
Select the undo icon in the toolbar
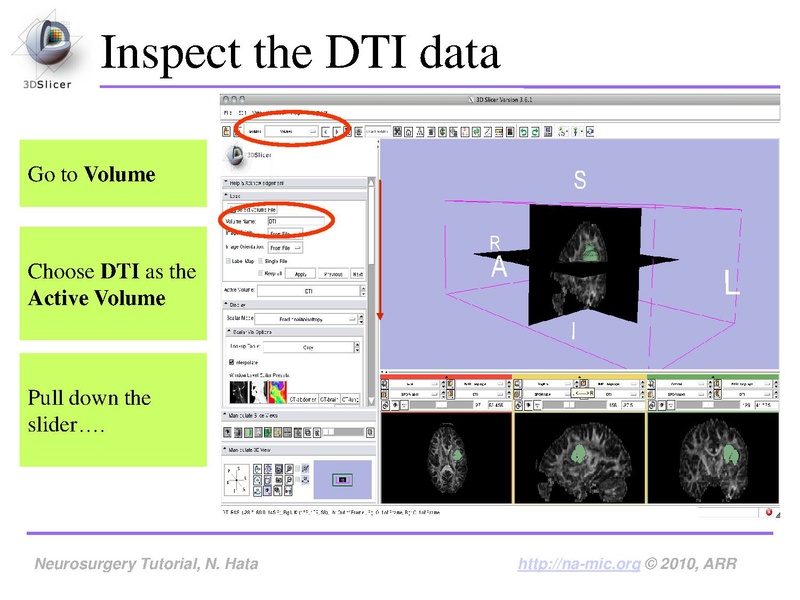point(523,130)
